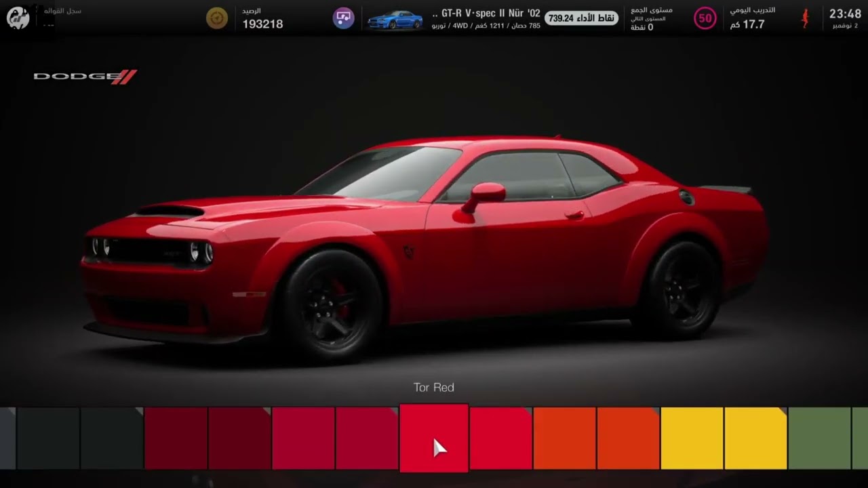The height and width of the screenshot is (488, 868).
Task: Select the orange swatch with corner mark
Action: pyautogui.click(x=628, y=438)
